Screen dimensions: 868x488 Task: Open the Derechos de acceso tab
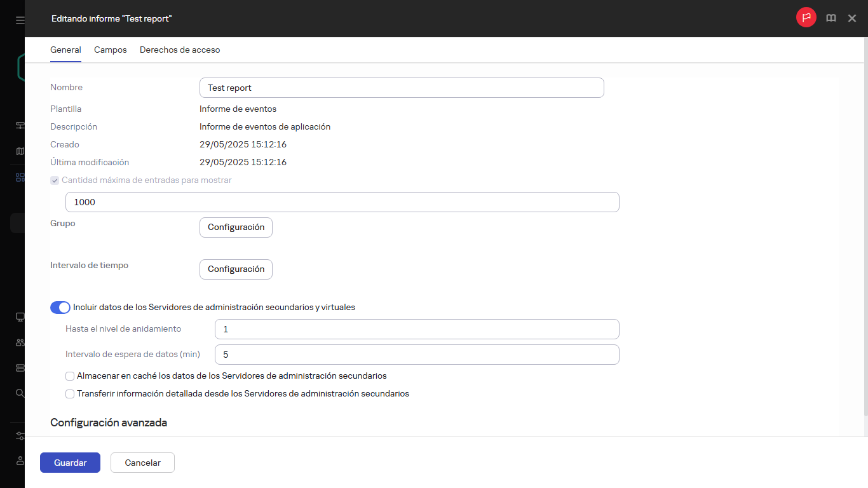180,50
